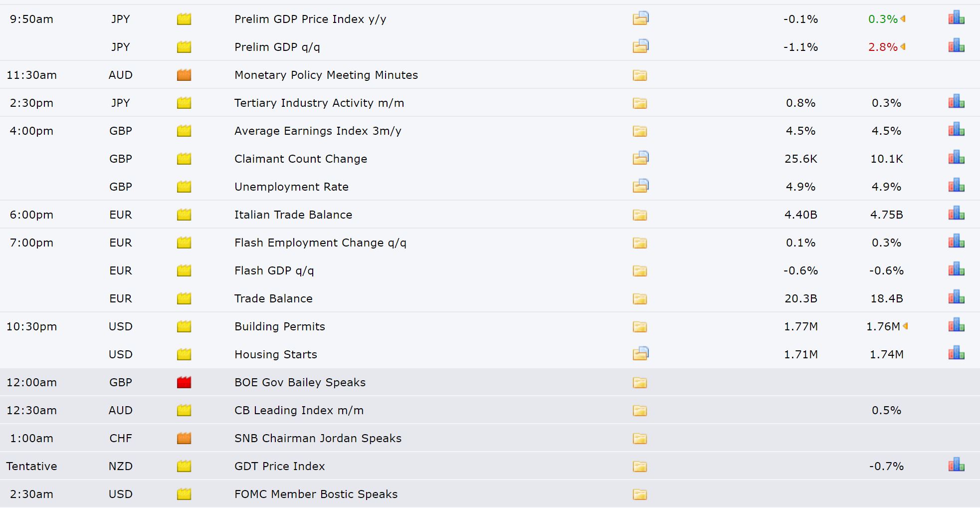Select event name BOE Gov Bailey Speaks
This screenshot has width=980, height=508.
pos(300,383)
